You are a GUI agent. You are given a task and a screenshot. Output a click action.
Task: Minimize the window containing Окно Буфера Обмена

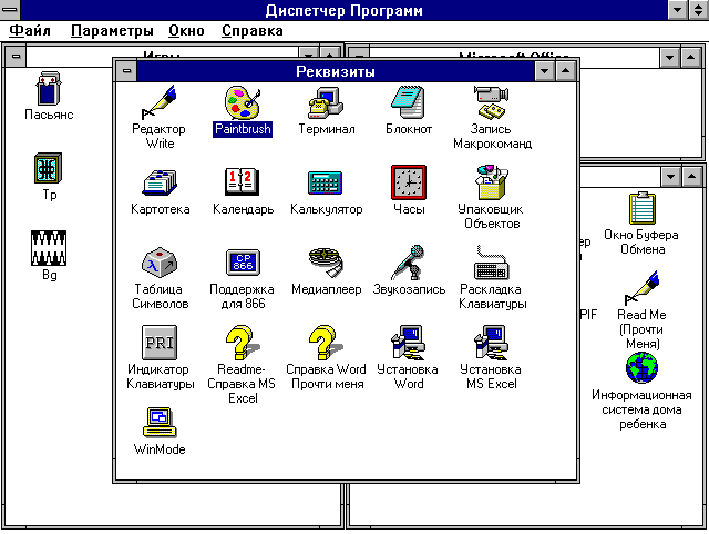(x=671, y=177)
